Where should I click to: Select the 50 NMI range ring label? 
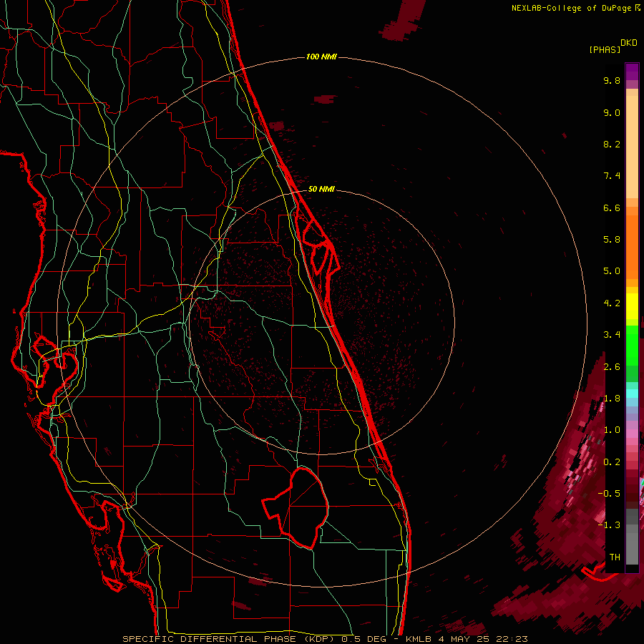(321, 189)
